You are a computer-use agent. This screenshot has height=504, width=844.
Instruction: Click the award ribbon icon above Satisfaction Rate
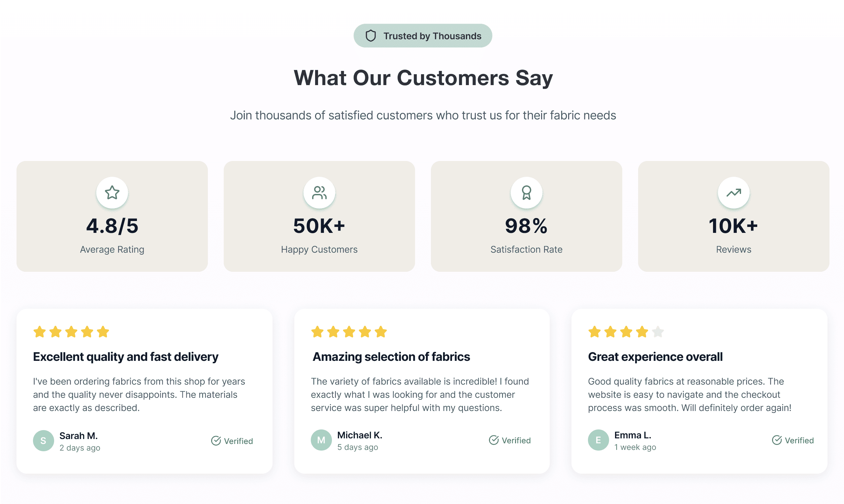click(x=526, y=193)
